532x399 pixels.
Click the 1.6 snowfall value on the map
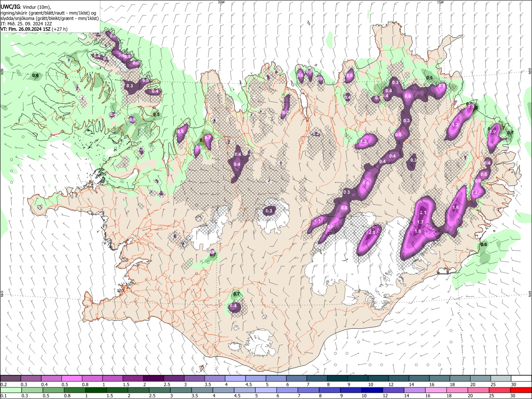455,208
